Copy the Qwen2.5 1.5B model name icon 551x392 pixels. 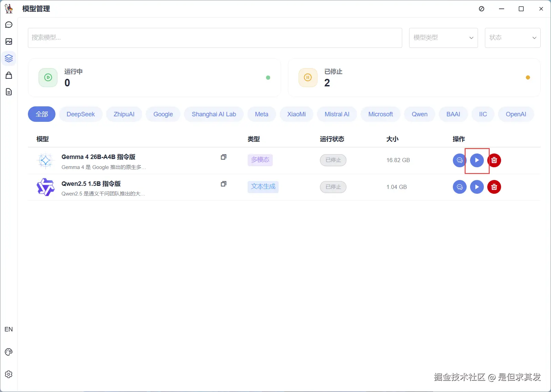[223, 184]
